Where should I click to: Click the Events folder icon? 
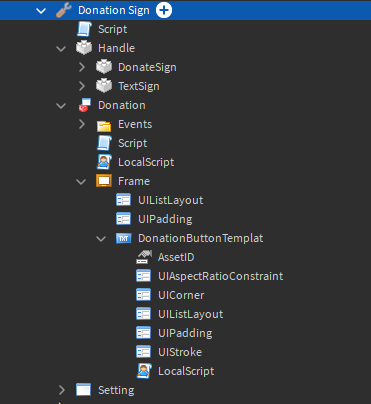click(104, 126)
